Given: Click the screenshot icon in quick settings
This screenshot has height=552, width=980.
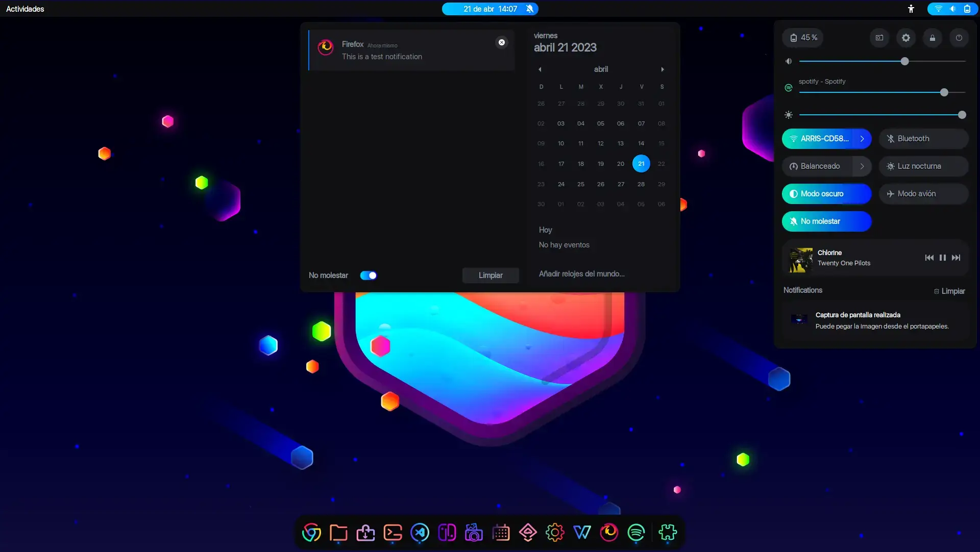Looking at the screenshot, I should [x=879, y=38].
